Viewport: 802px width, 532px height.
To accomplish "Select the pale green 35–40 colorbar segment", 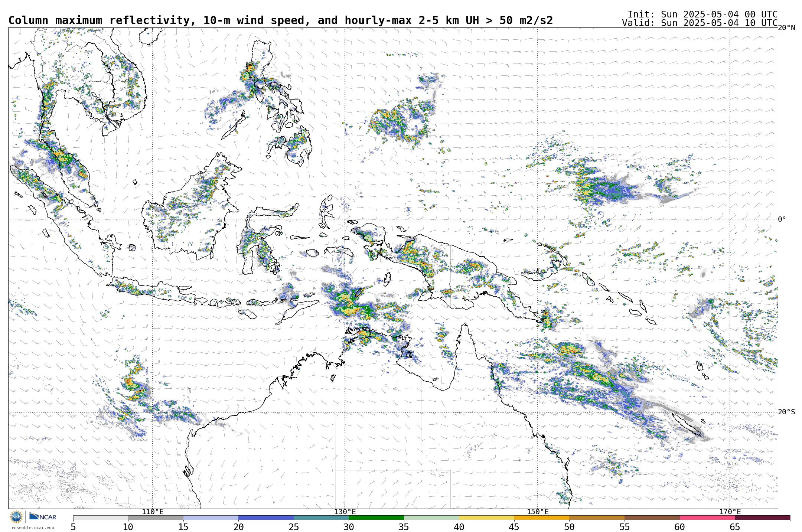I will tap(431, 518).
